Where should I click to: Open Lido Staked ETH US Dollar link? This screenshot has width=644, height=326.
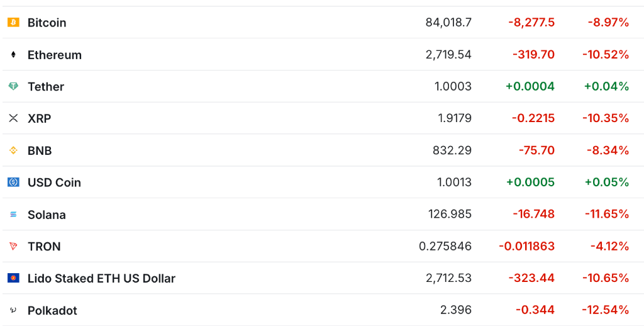[x=101, y=278]
